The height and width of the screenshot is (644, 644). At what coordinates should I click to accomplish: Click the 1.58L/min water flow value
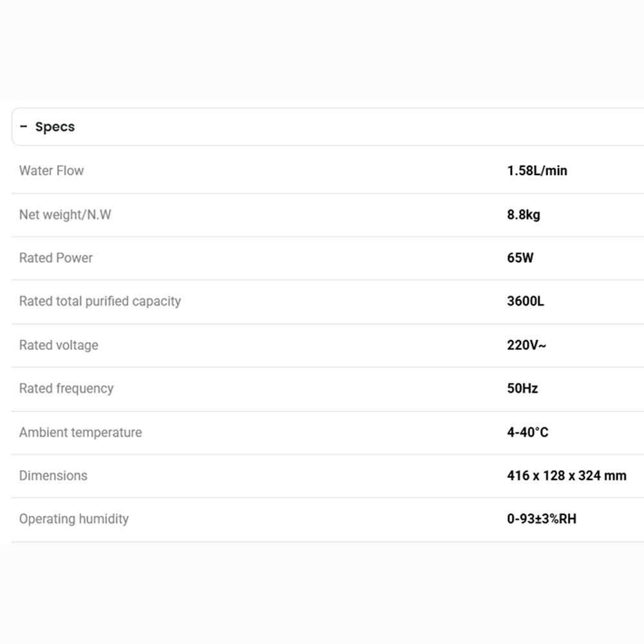537,171
